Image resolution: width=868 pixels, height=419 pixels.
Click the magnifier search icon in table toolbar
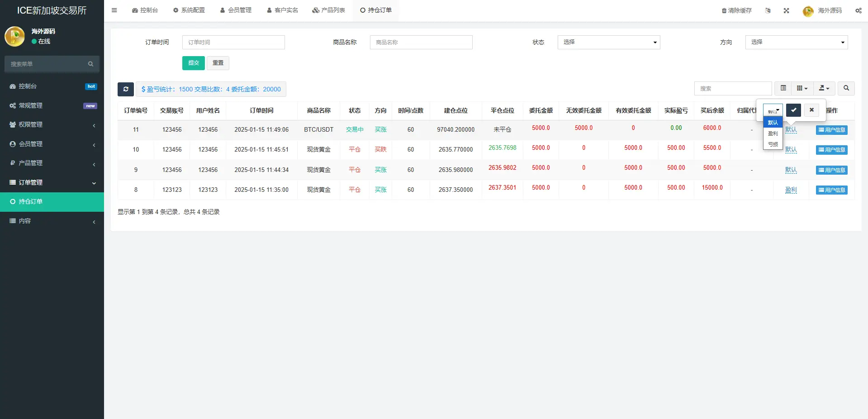[845, 88]
